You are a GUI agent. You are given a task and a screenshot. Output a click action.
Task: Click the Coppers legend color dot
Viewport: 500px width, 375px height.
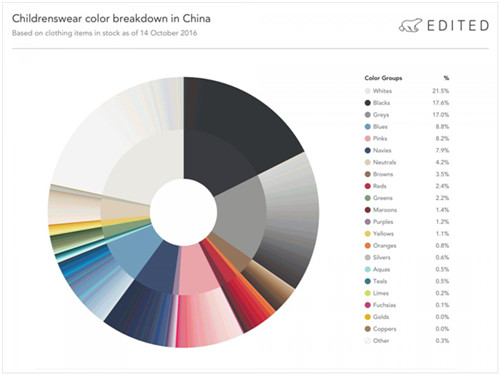[x=368, y=329]
